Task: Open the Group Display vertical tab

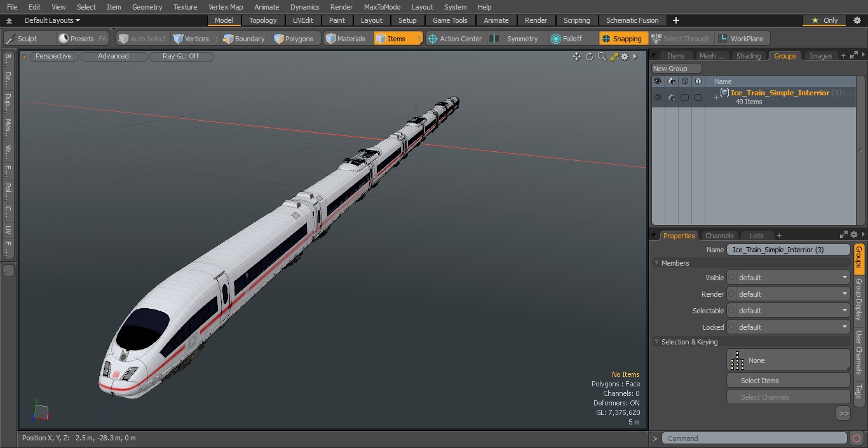Action: pyautogui.click(x=859, y=299)
